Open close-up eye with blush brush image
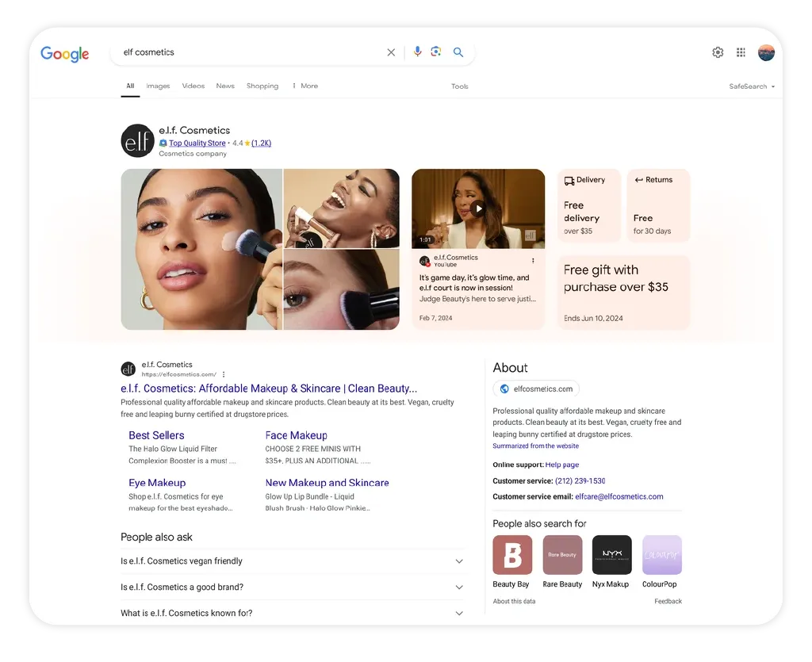The width and height of the screenshot is (812, 662). tap(342, 290)
